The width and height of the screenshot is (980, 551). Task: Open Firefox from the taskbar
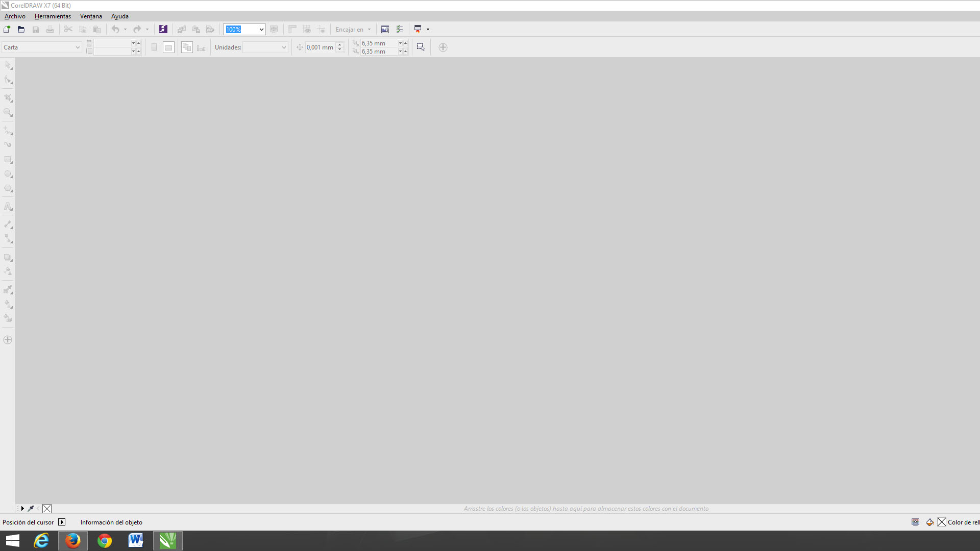tap(73, 541)
